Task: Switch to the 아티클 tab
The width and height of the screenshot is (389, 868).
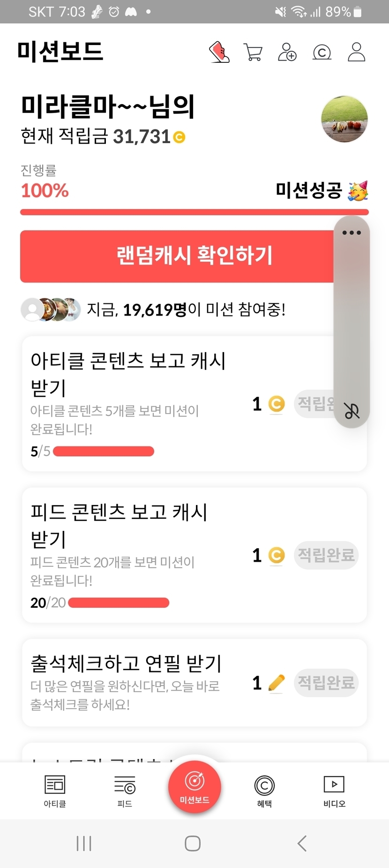Action: pyautogui.click(x=55, y=791)
